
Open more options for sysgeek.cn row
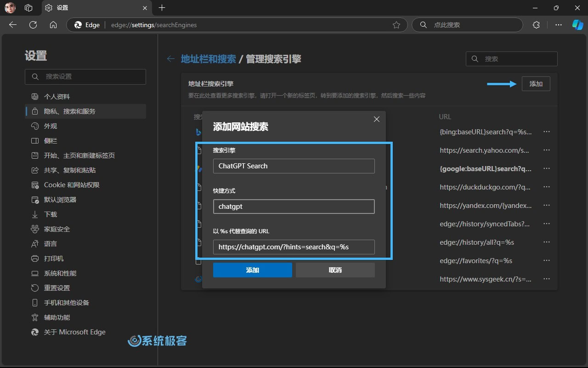click(547, 279)
